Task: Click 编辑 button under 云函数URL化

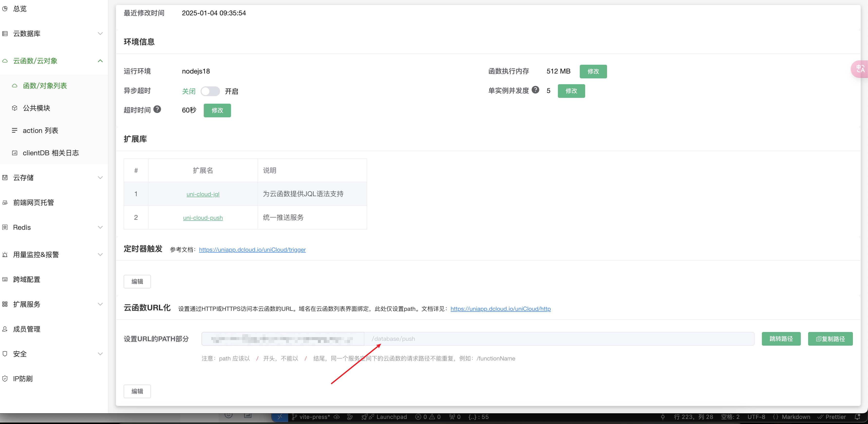Action: [137, 391]
